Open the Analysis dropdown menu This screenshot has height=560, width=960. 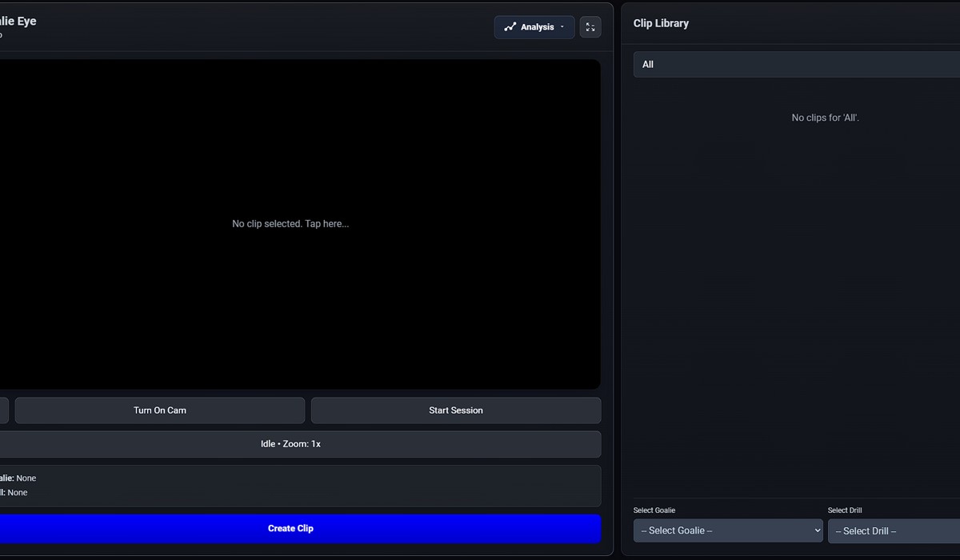(x=534, y=27)
